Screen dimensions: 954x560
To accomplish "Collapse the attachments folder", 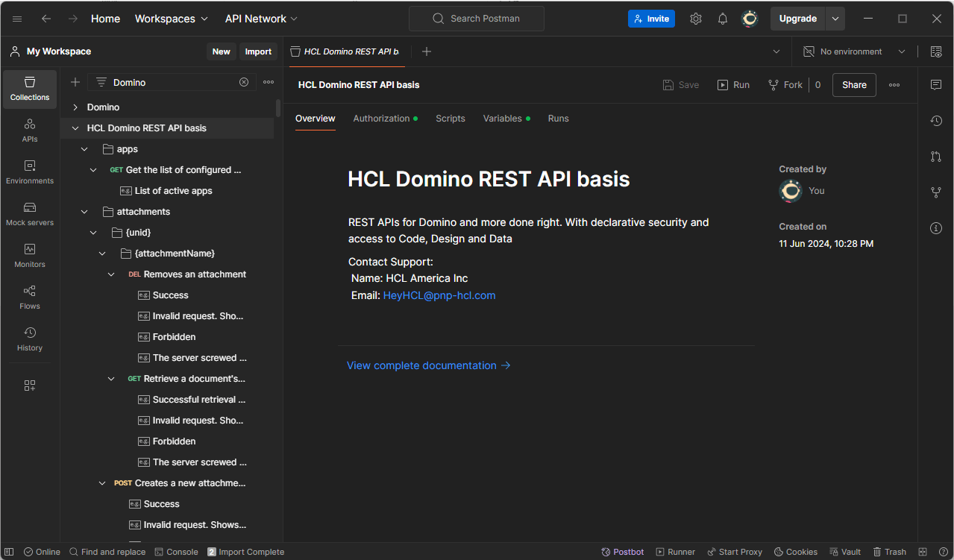I will pos(84,212).
